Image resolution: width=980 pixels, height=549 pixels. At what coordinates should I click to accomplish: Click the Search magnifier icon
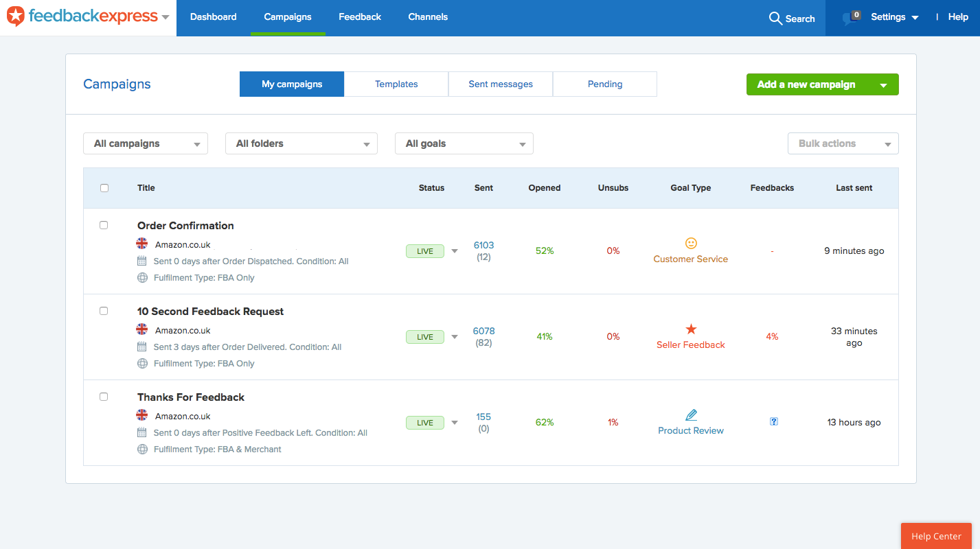[x=775, y=19]
